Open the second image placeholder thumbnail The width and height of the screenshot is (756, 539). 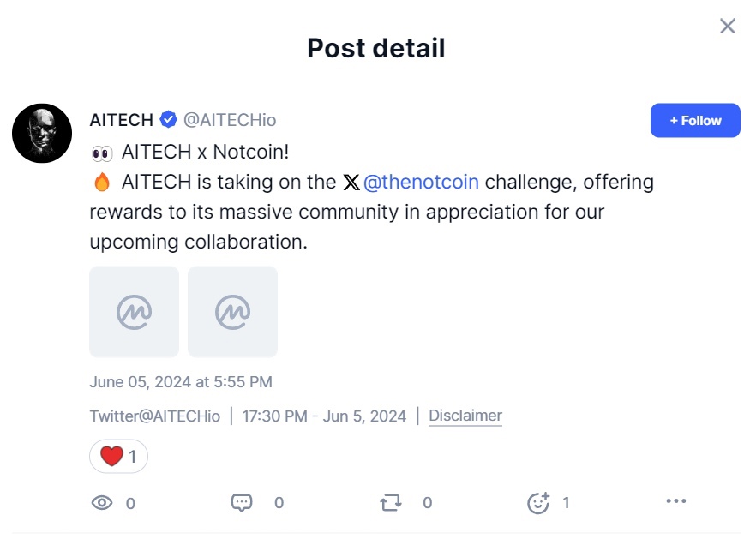pyautogui.click(x=232, y=312)
